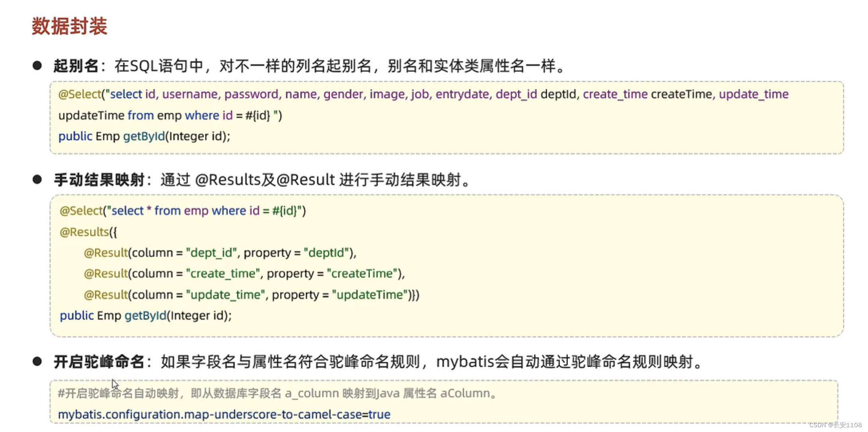Click "entrydate" in the first select statement

[x=462, y=94]
